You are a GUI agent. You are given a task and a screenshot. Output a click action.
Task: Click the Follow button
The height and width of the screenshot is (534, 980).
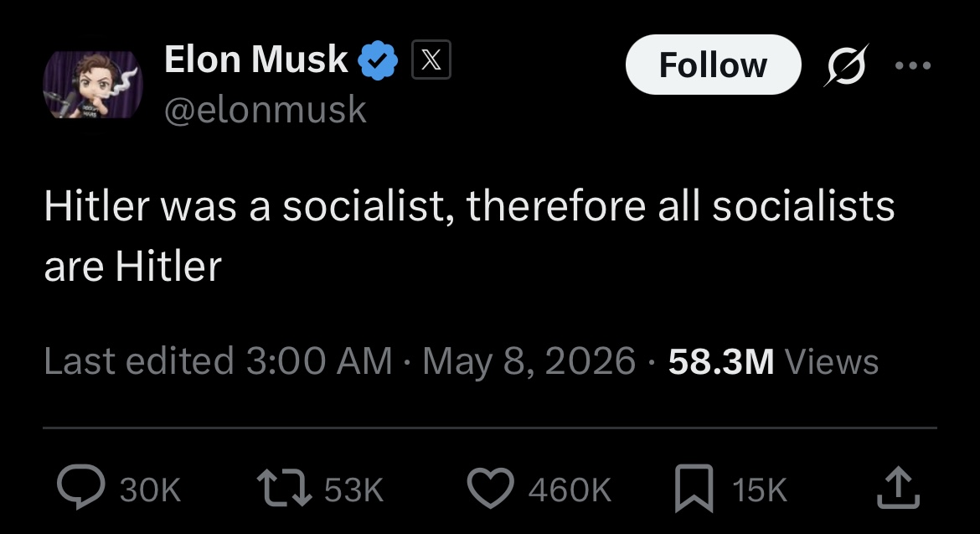[713, 65]
